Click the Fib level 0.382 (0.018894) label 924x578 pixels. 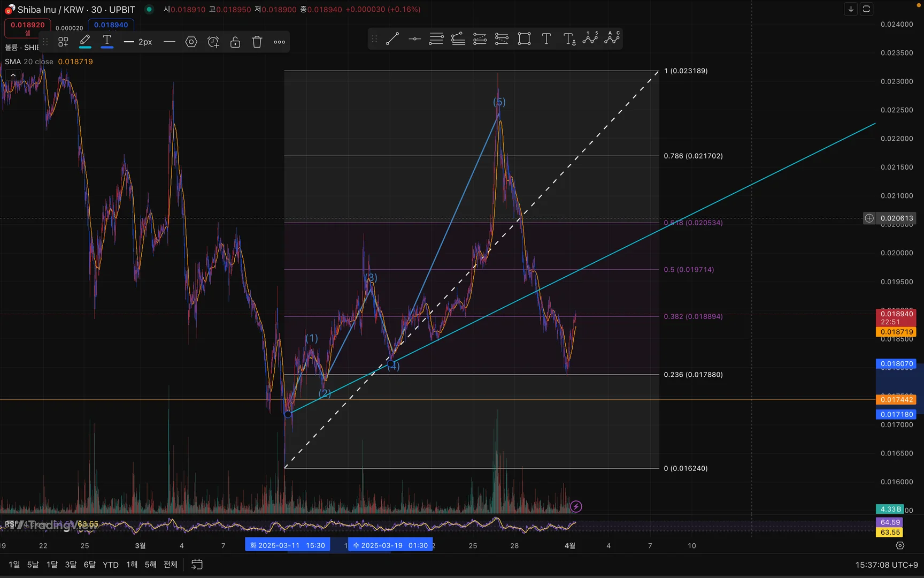point(694,316)
